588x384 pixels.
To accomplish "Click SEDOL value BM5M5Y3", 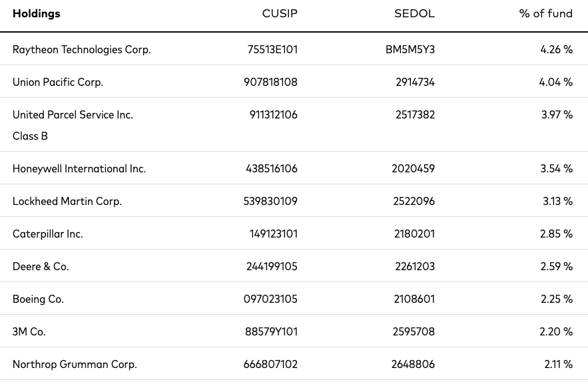I will coord(410,49).
